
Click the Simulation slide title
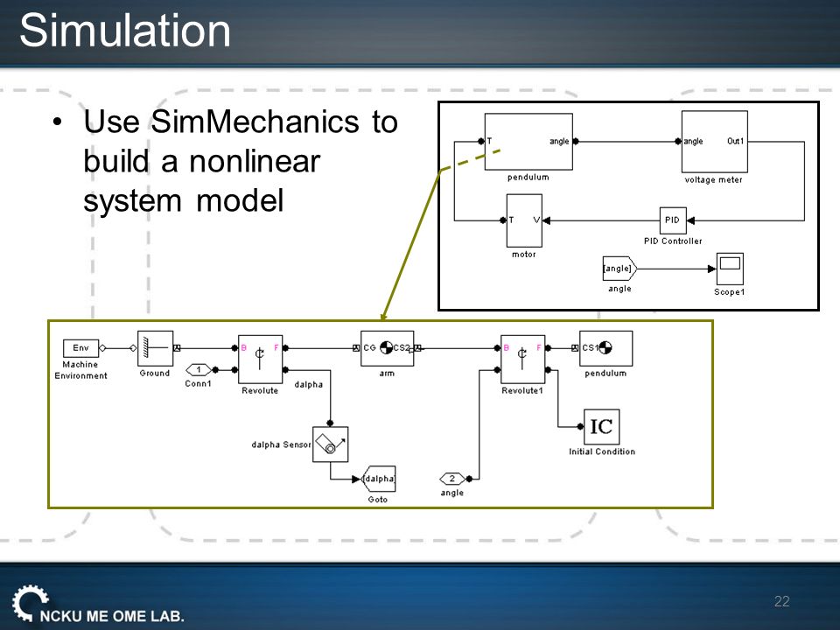[125, 31]
